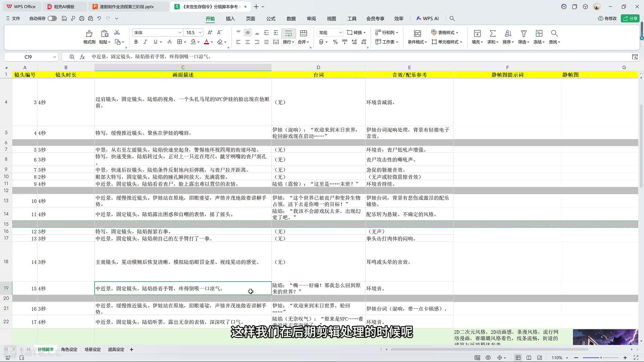Expand the font size 10.5 dropdown
This screenshot has width=644, height=362.
pyautogui.click(x=200, y=33)
